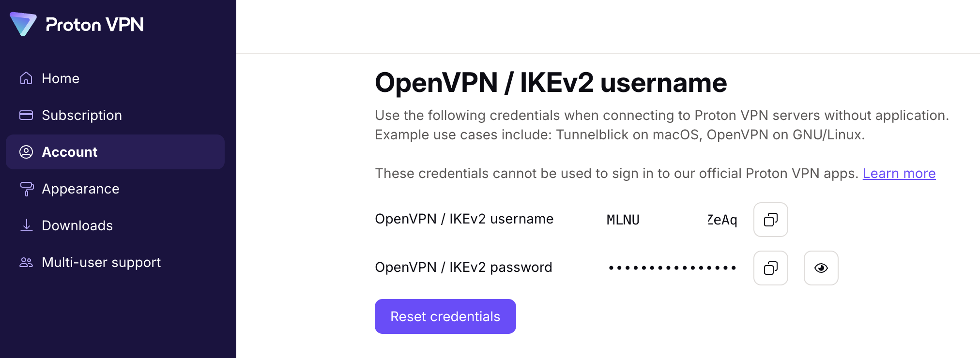
Task: Click the Account user circle icon
Action: (x=26, y=152)
